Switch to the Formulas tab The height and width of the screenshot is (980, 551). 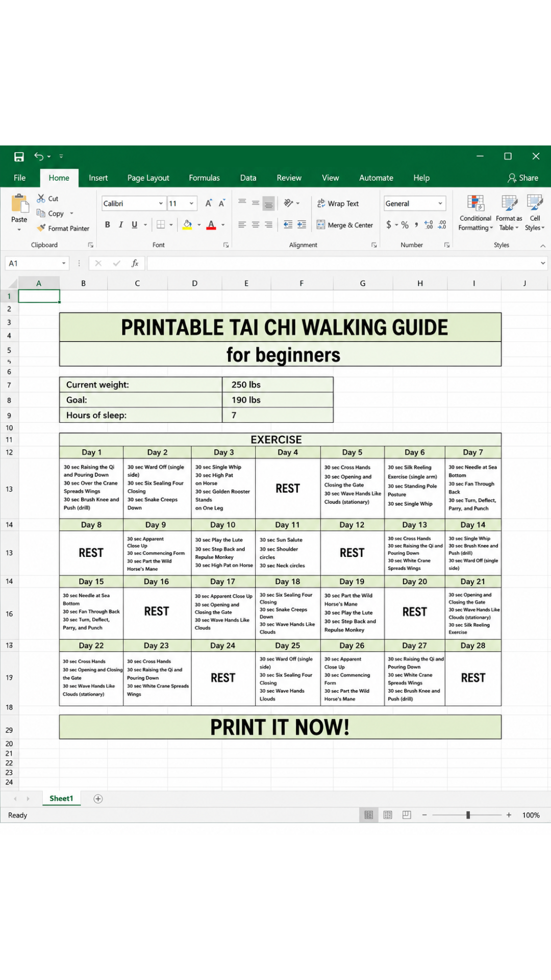tap(204, 178)
